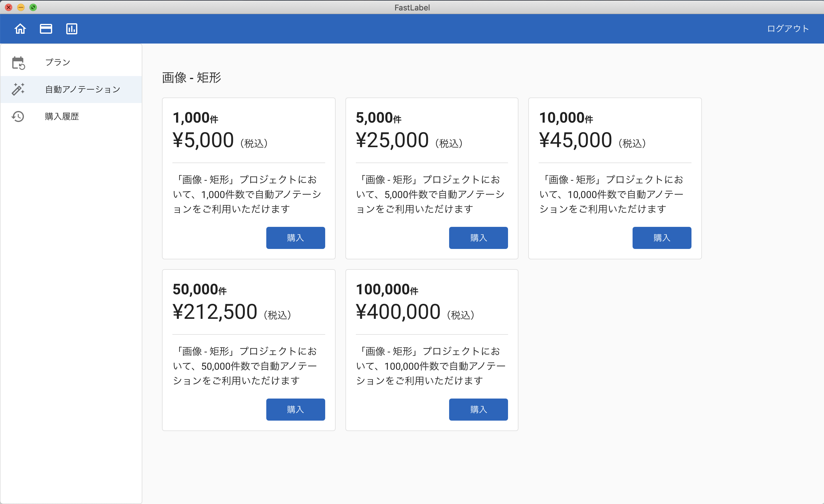Purchase the 50,000件 ¥212,500 package
Image resolution: width=824 pixels, height=504 pixels.
295,409
